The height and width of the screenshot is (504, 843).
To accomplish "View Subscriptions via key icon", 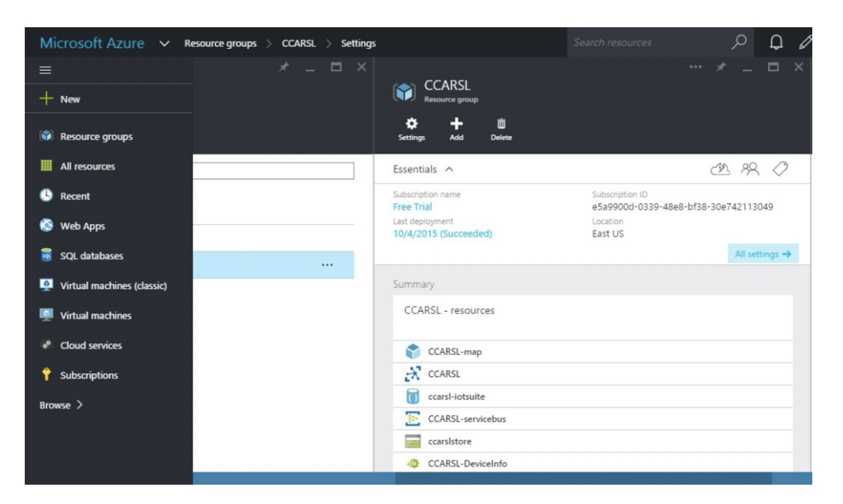I will (89, 375).
